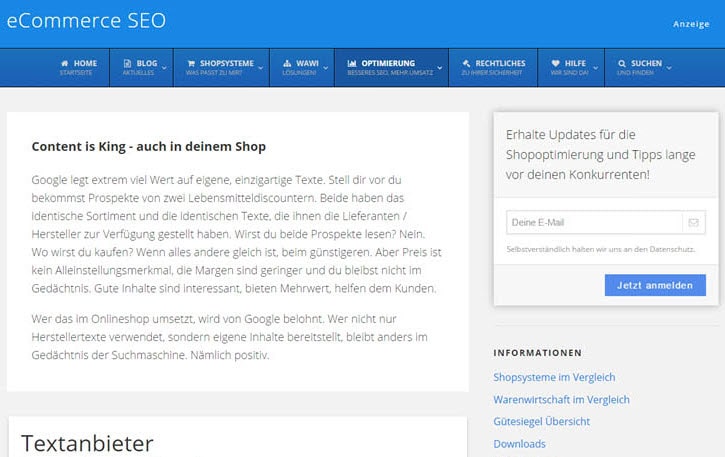
Task: Click the Home house icon
Action: pyautogui.click(x=65, y=62)
